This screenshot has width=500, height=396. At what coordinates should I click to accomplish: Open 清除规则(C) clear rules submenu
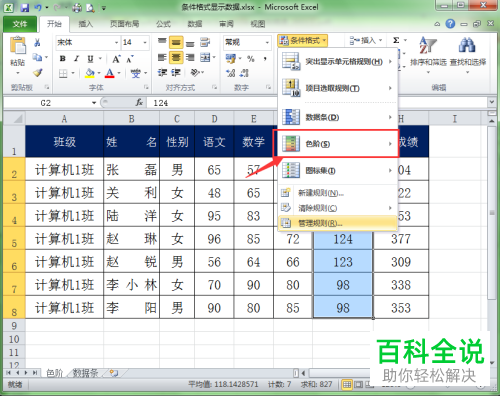tap(338, 208)
